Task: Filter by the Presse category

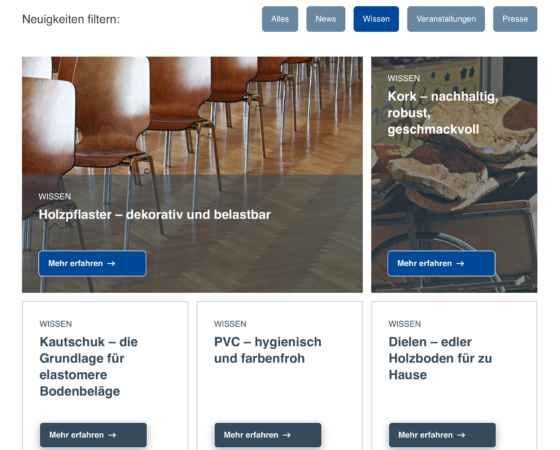Action: pyautogui.click(x=515, y=19)
